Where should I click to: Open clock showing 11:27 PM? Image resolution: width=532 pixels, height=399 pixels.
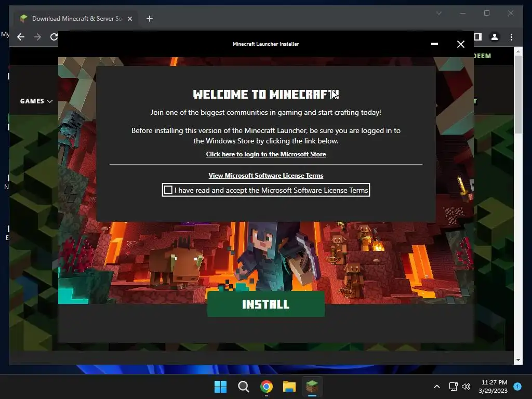[494, 387]
